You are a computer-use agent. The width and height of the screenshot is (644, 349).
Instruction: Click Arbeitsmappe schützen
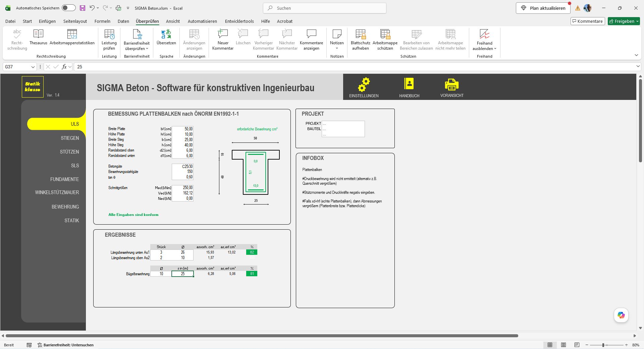click(x=385, y=40)
